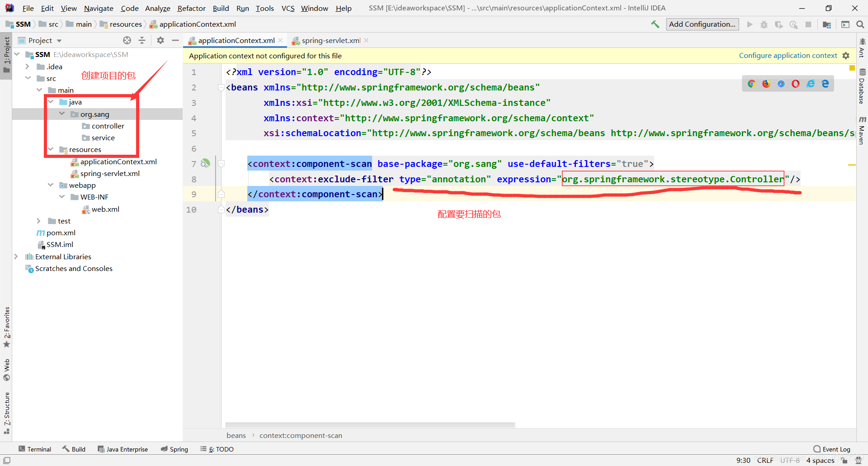Select the applicationContext.xml editor tab
This screenshot has height=466, width=868.
coord(236,40)
